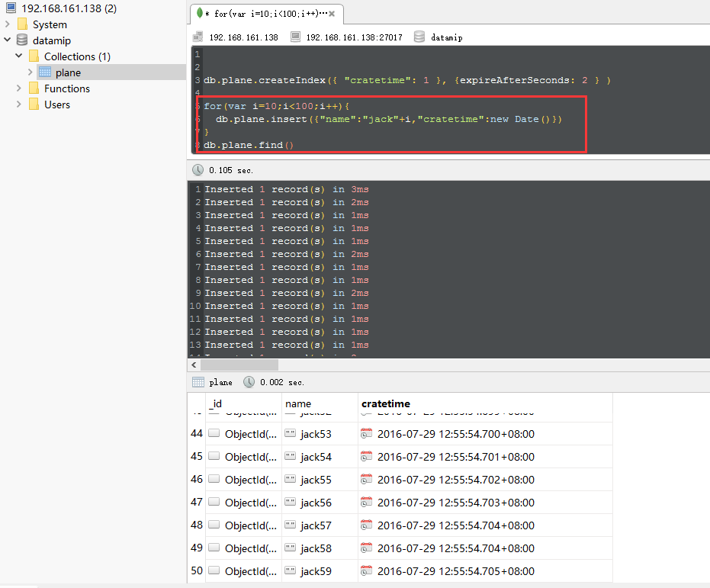The width and height of the screenshot is (710, 588).
Task: Click the date icon in jack54 row
Action: [366, 456]
